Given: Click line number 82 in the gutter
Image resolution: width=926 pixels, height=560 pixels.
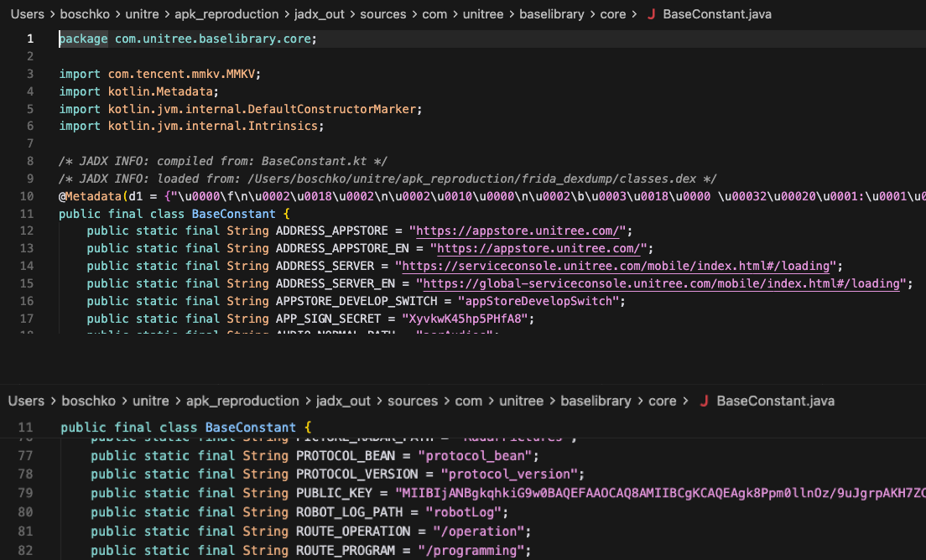Looking at the screenshot, I should click(25, 551).
